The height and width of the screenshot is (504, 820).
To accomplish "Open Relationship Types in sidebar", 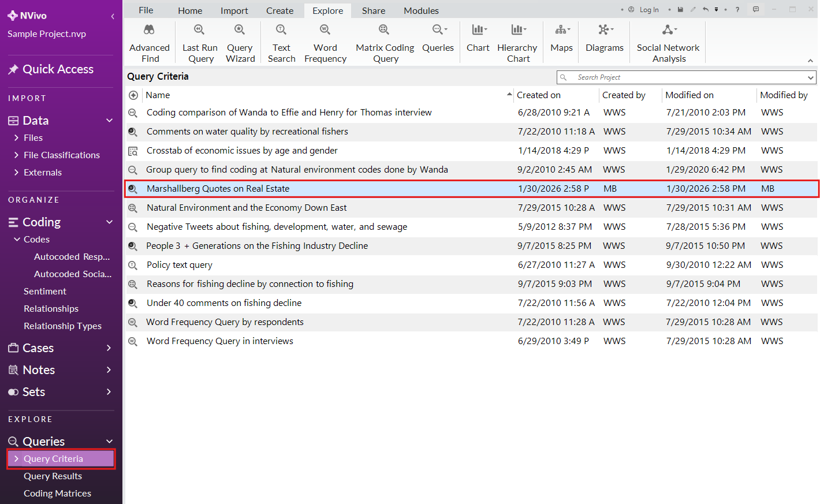I will tap(62, 326).
